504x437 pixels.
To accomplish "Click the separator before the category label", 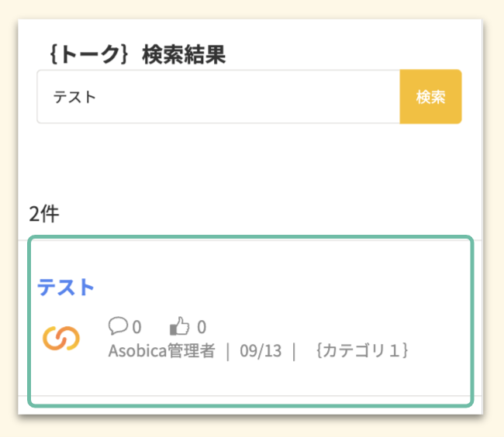I will 295,350.
